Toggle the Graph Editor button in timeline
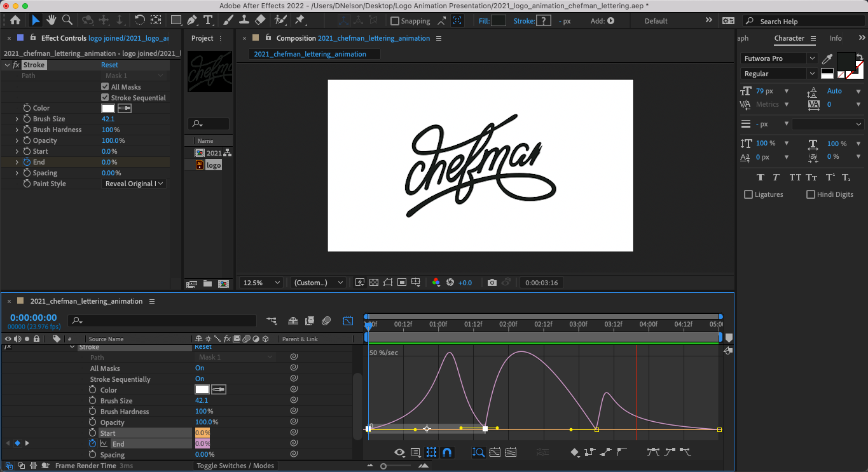Viewport: 868px width, 472px height. [348, 321]
